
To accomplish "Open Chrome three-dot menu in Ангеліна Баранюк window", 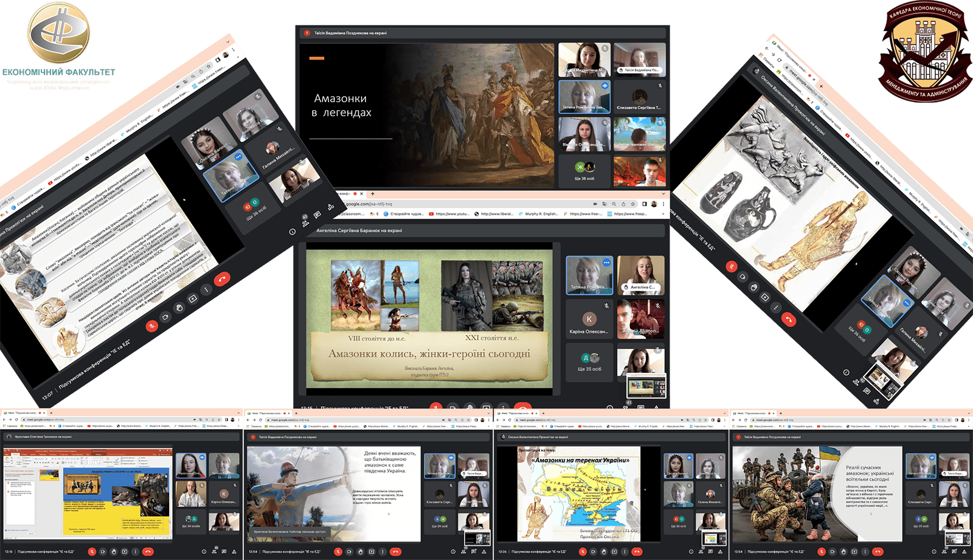I will click(x=663, y=204).
